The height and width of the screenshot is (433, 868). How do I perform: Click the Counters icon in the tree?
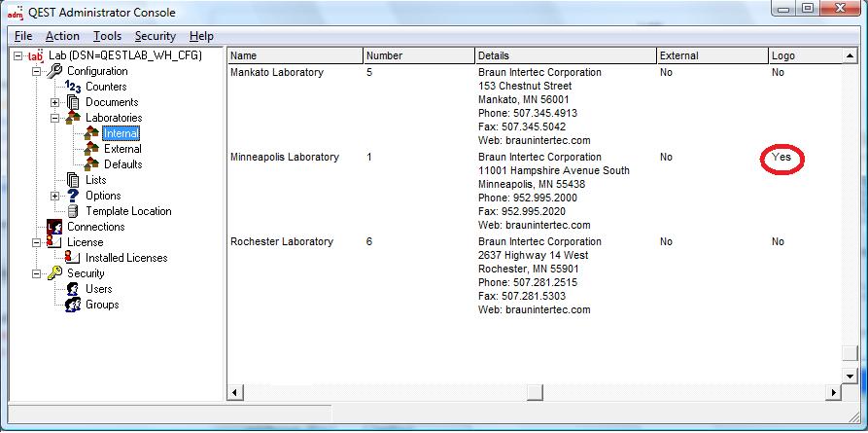(73, 87)
